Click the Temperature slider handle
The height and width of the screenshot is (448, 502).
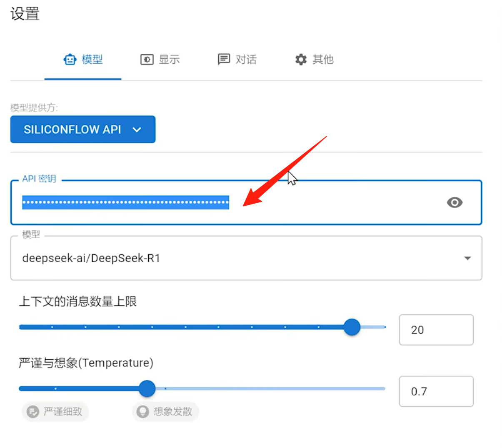(x=147, y=388)
